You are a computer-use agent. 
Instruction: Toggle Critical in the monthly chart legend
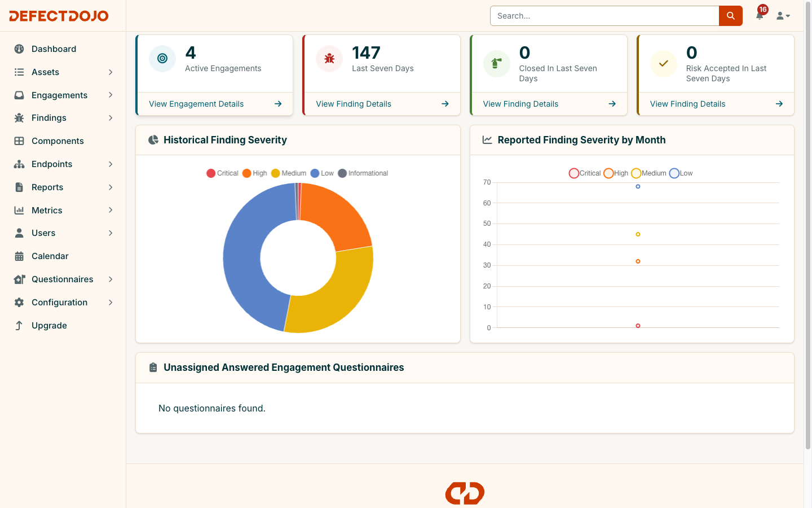[585, 173]
